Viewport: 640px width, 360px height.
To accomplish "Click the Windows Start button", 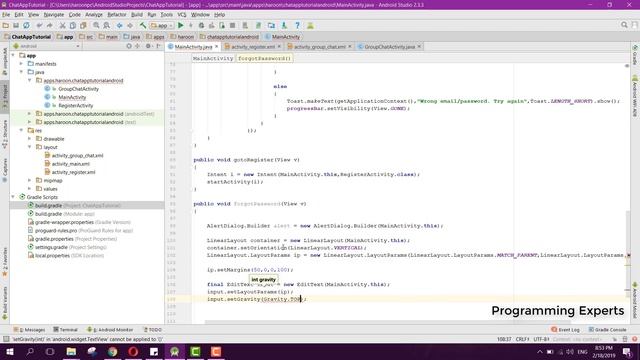I will tap(9, 351).
